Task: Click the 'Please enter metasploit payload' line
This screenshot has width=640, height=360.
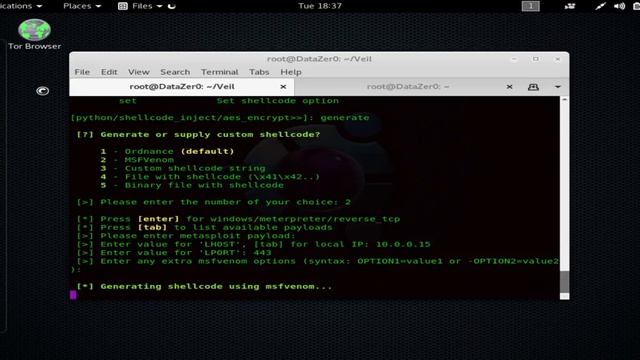Action: pyautogui.click(x=186, y=236)
